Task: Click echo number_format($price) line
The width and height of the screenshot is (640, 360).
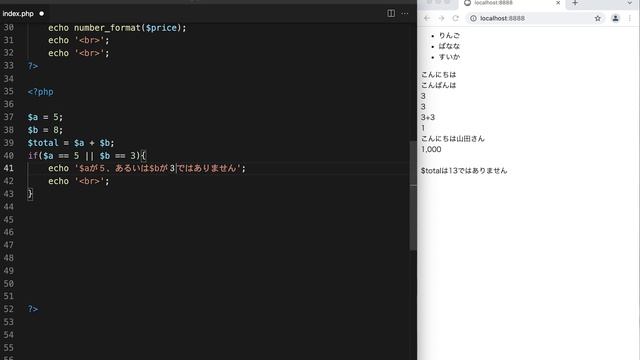Action: click(117, 28)
